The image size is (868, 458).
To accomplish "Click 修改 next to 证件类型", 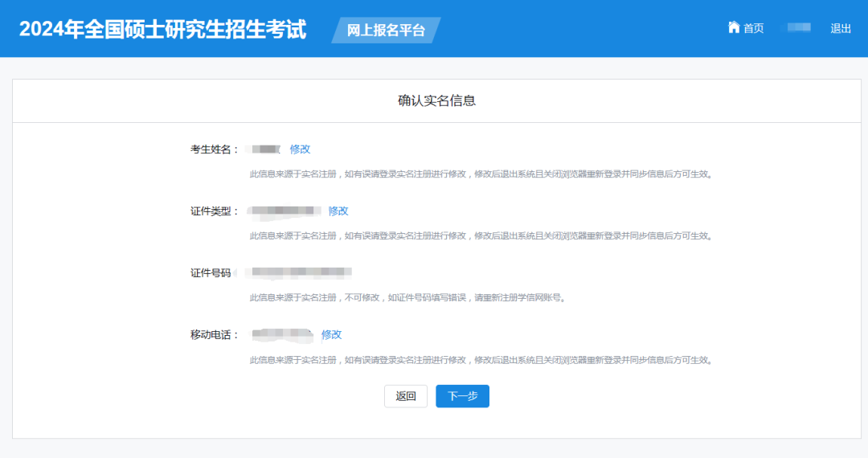I will (338, 211).
